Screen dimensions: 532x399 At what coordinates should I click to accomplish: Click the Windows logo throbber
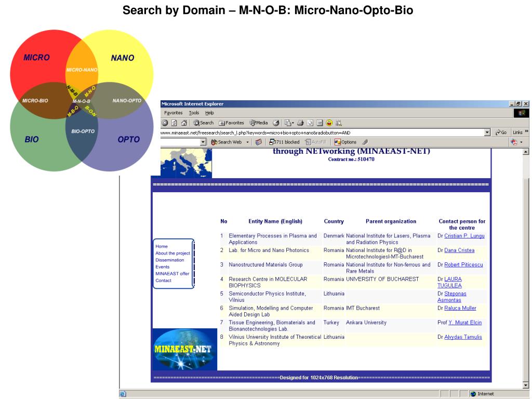click(x=522, y=113)
